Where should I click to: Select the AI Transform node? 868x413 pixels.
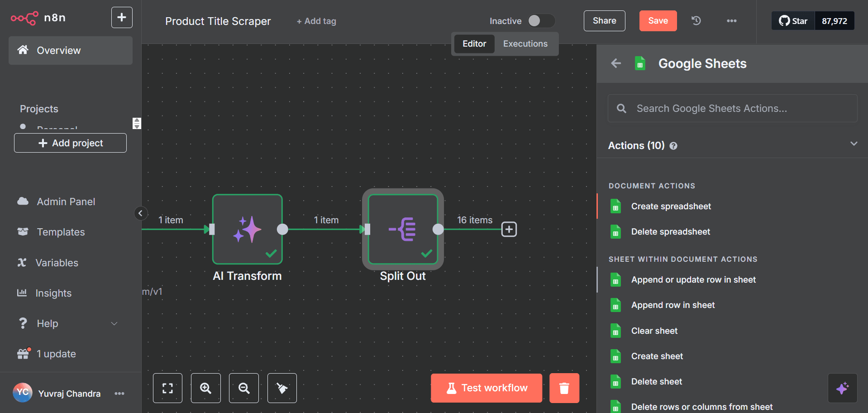248,229
